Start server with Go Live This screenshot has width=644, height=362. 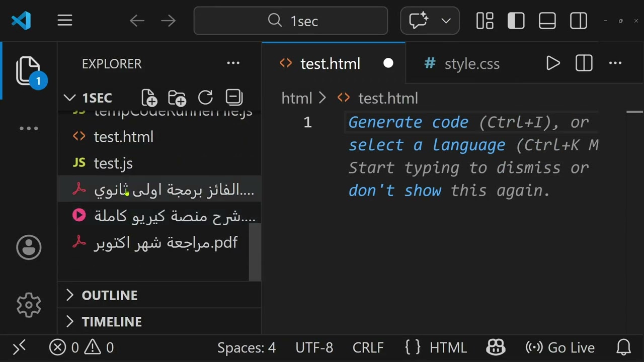[x=560, y=347]
